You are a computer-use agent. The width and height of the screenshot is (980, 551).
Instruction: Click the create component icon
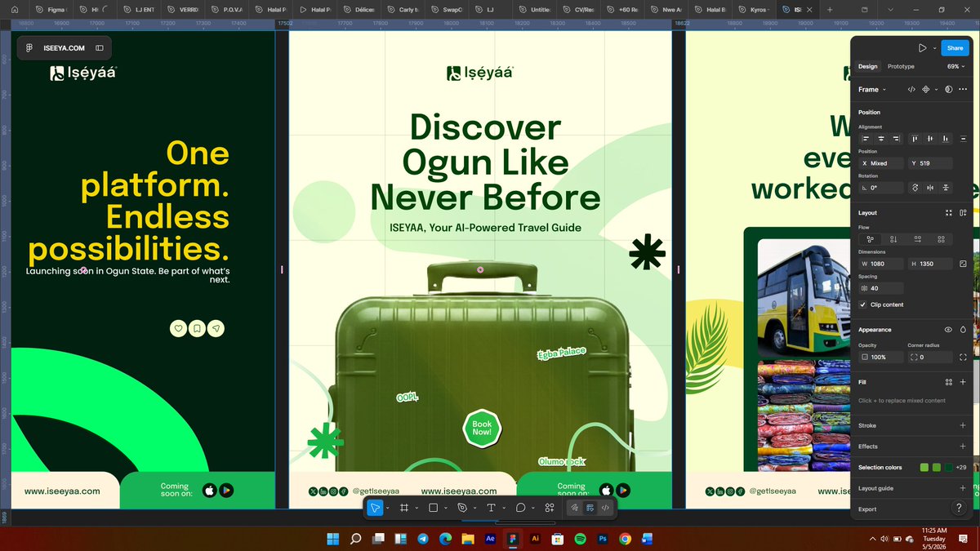click(926, 90)
